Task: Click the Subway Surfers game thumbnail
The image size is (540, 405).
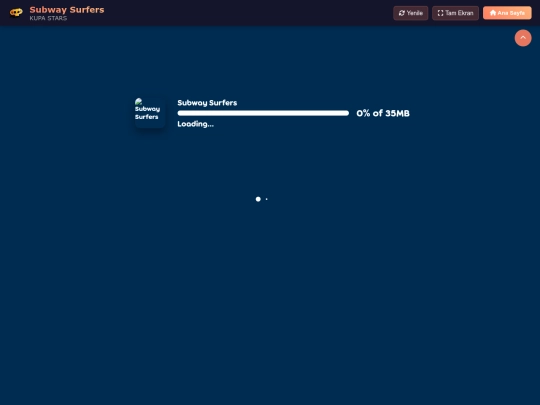Action: pyautogui.click(x=149, y=113)
